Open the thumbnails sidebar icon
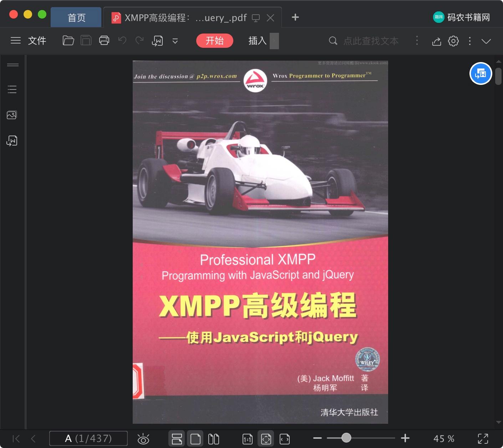This screenshot has height=448, width=503. 12,115
